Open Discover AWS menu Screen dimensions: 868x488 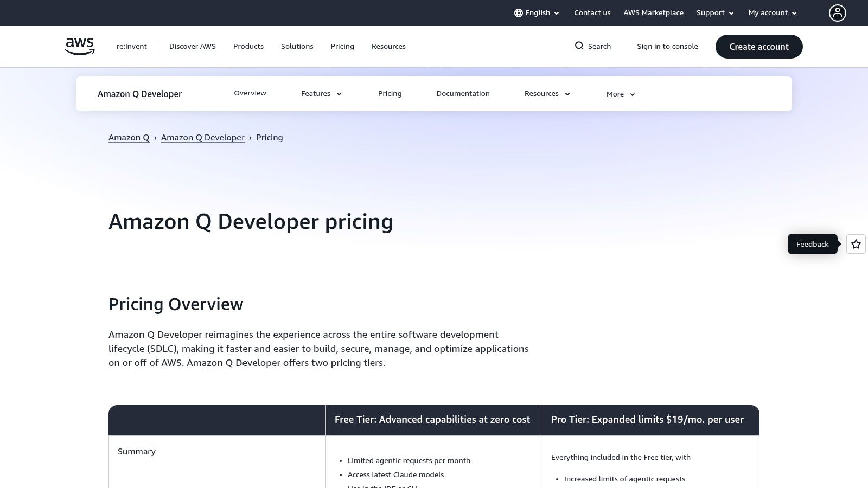193,46
